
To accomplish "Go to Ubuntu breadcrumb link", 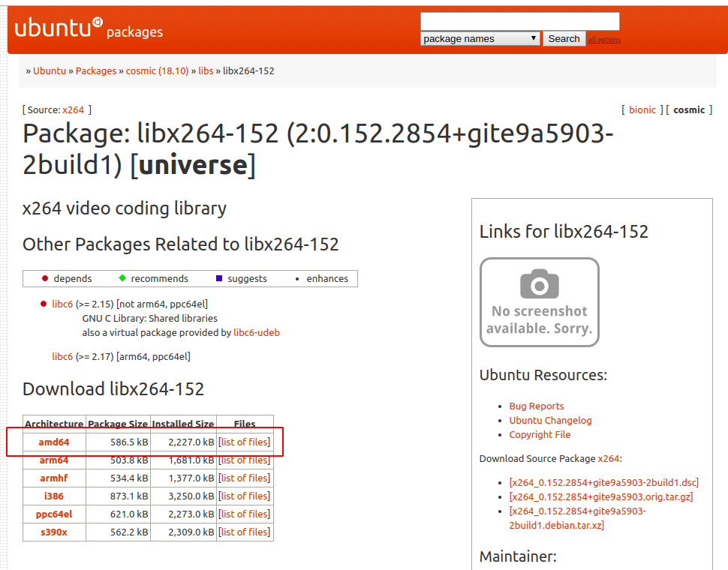I will pyautogui.click(x=50, y=71).
